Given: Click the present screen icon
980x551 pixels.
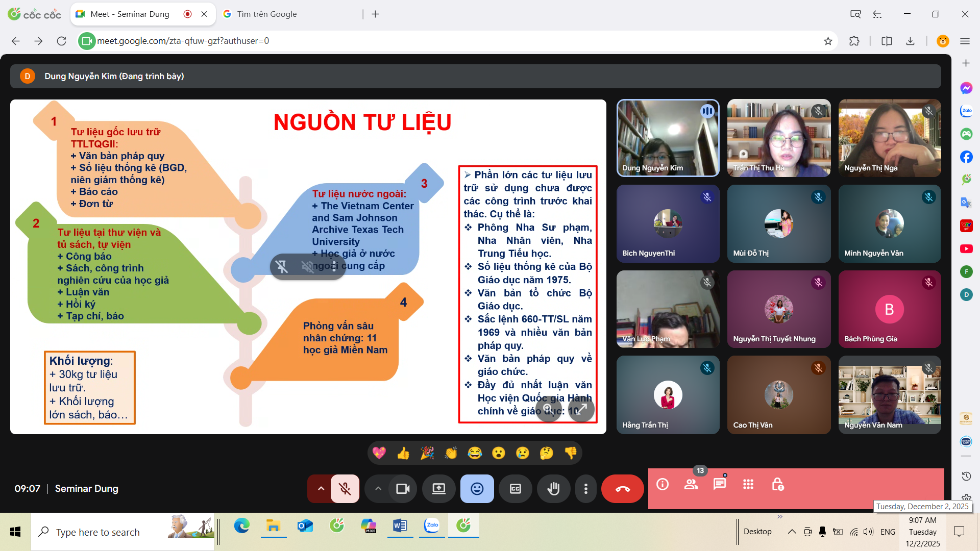Looking at the screenshot, I should 439,489.
